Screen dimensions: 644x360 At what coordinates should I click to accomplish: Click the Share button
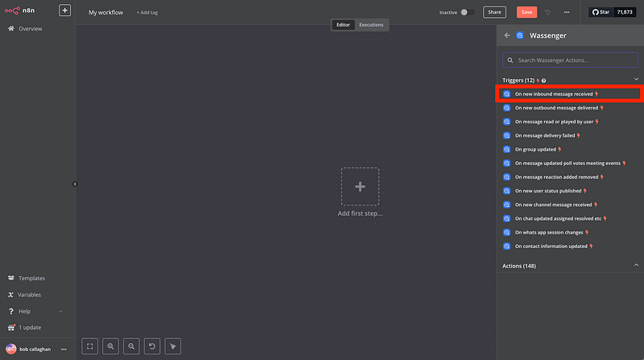click(x=494, y=12)
